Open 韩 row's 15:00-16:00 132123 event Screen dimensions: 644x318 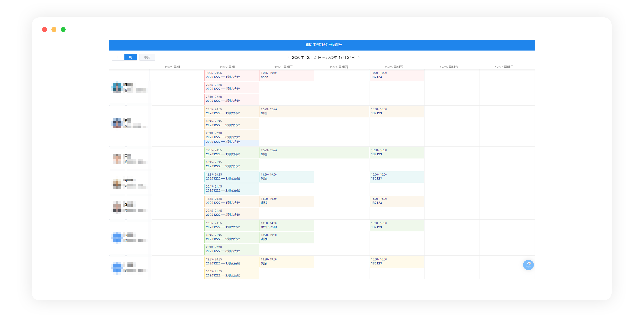pos(397,75)
